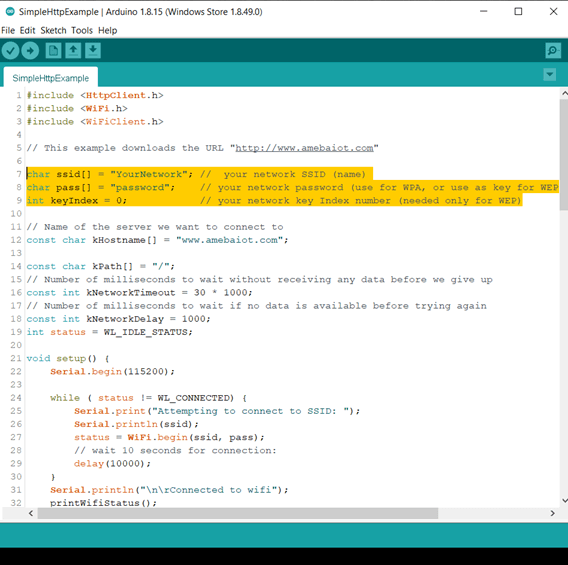Viewport: 568px width, 565px height.
Task: Click the Arduino logo in title bar
Action: tap(10, 12)
